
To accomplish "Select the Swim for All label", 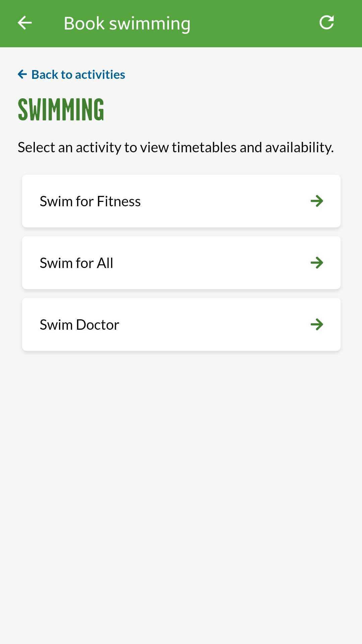I will click(76, 263).
